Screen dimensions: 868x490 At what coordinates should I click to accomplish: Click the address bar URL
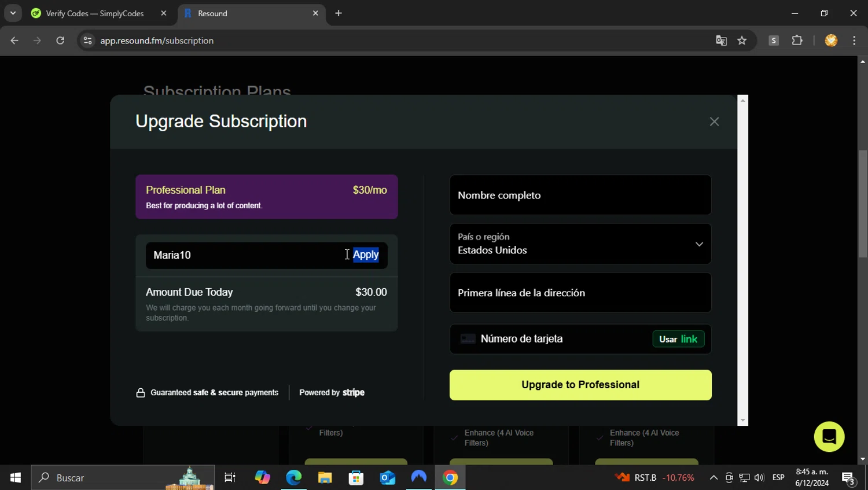pyautogui.click(x=157, y=40)
